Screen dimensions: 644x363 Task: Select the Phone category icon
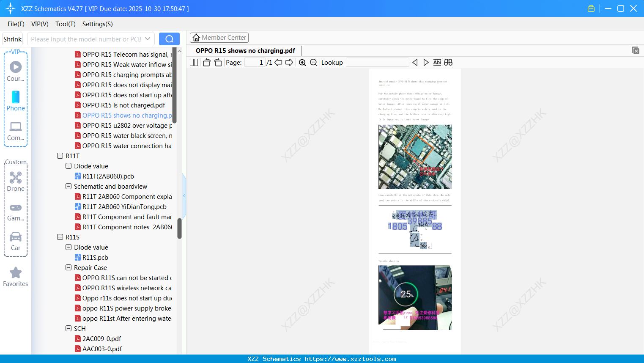click(x=16, y=101)
